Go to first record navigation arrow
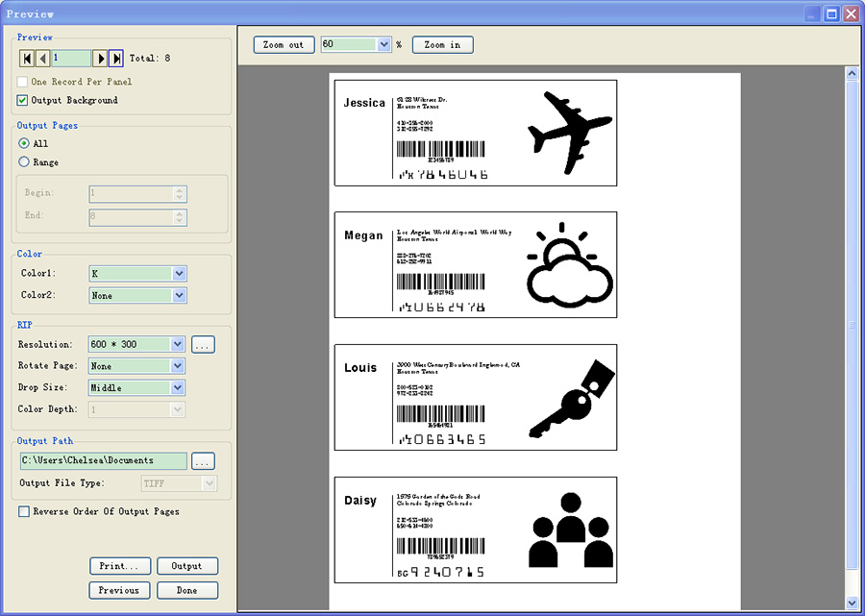Viewport: 865px width, 616px height. coord(27,59)
